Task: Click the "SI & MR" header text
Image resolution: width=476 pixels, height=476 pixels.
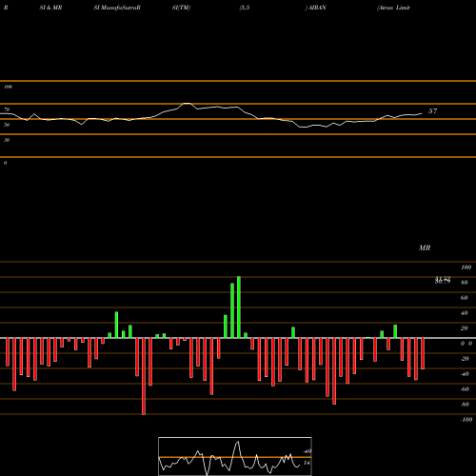Action: click(50, 8)
